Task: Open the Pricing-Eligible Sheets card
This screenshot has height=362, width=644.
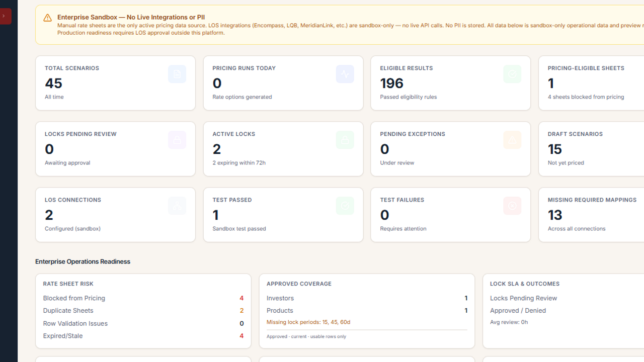Action: tap(591, 83)
